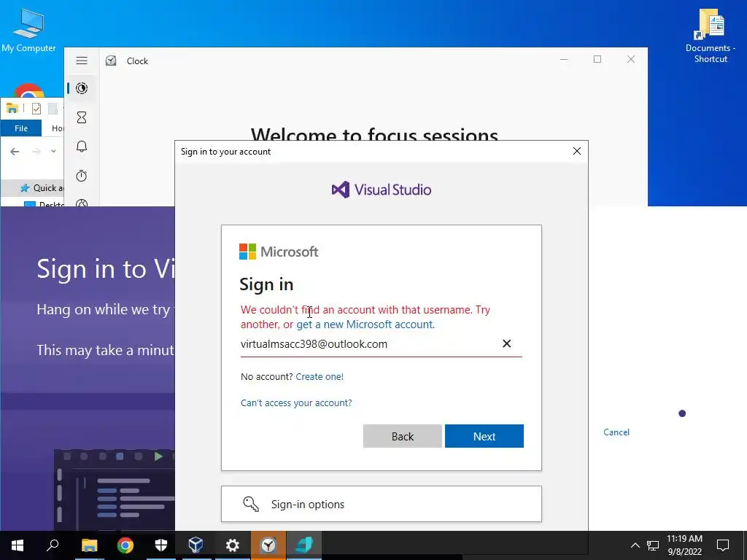This screenshot has width=747, height=560.
Task: Click properties checkmark icon in Explorer toolbar
Action: point(36,109)
